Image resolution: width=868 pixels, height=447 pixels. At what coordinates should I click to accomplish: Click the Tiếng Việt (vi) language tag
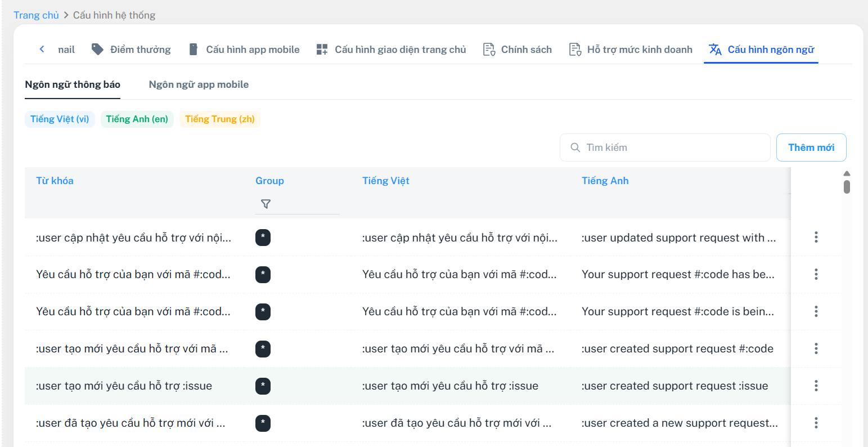pos(60,119)
